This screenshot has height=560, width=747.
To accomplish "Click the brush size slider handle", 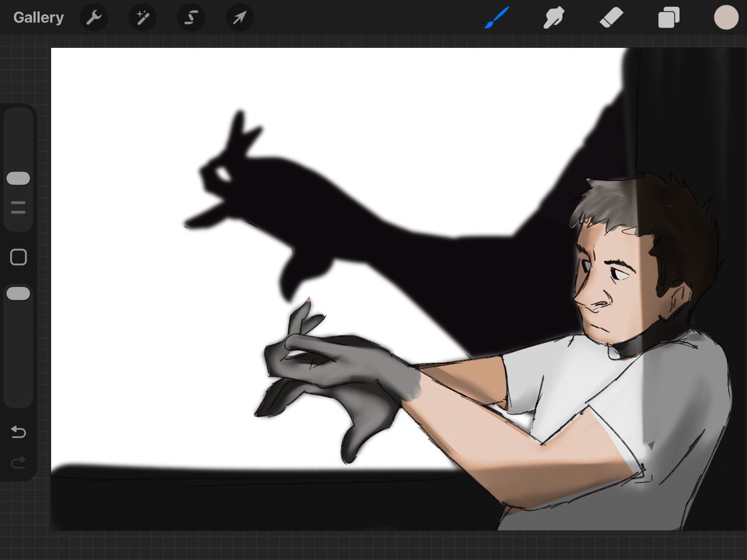I will pos(18,179).
